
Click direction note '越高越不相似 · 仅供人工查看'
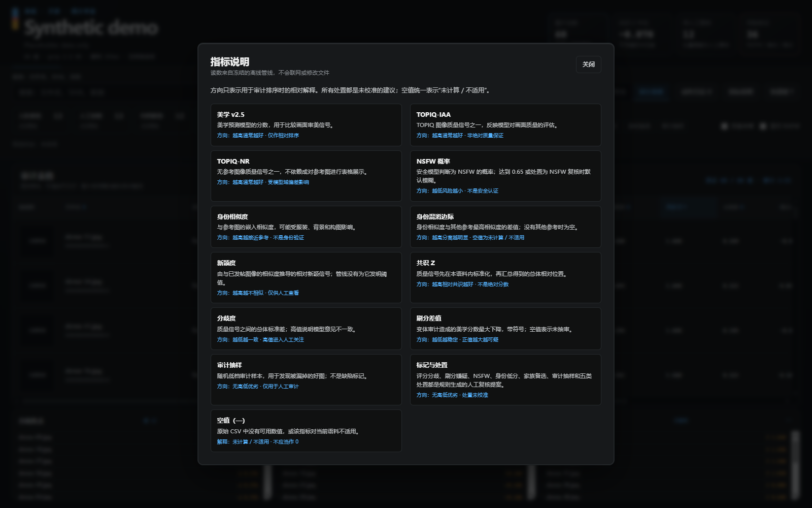tap(265, 293)
